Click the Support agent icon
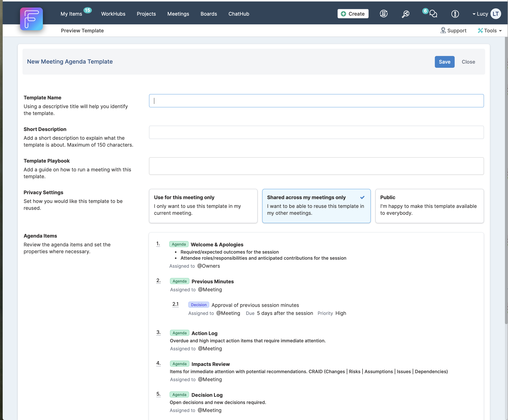 click(443, 30)
